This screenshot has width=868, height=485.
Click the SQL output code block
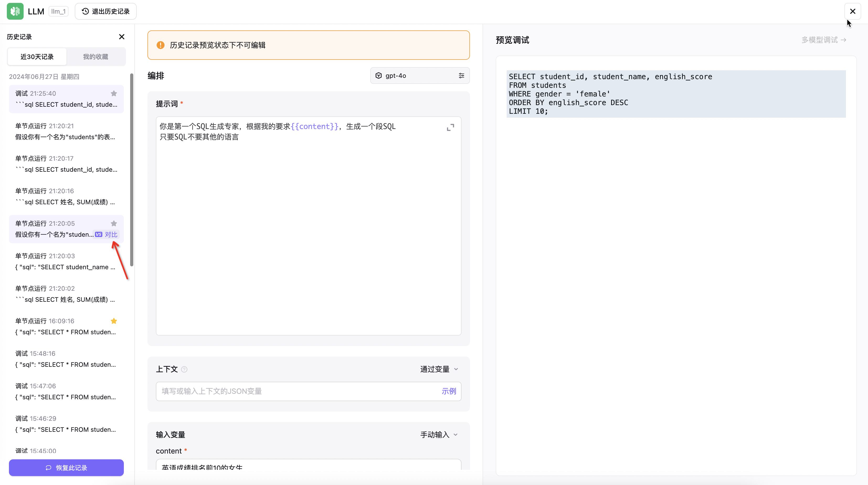click(676, 94)
